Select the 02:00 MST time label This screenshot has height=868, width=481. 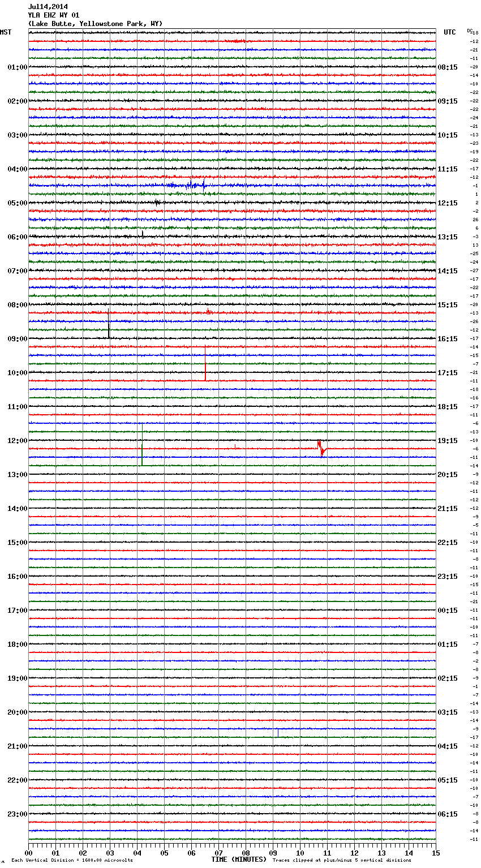(x=18, y=101)
